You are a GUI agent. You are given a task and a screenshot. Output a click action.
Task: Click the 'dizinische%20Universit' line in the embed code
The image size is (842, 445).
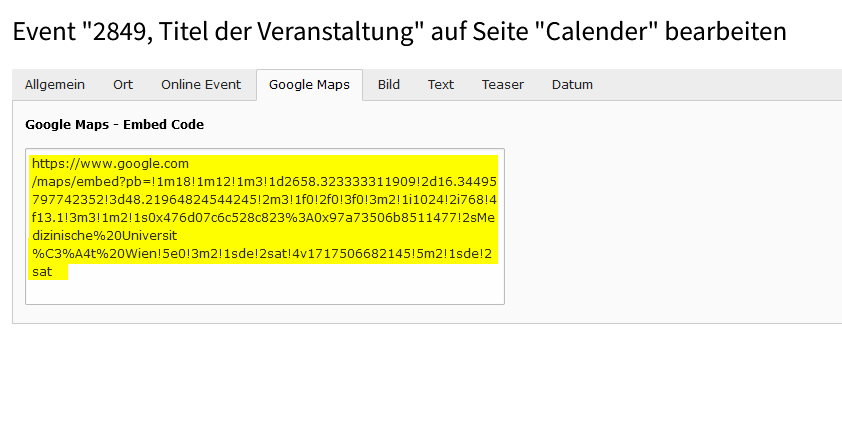(x=104, y=236)
